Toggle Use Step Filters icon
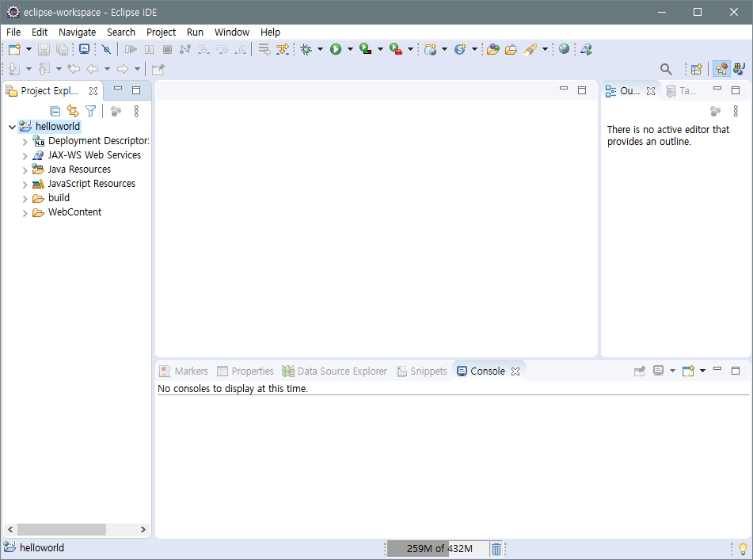Viewport: 753px width, 560px height. click(x=283, y=49)
